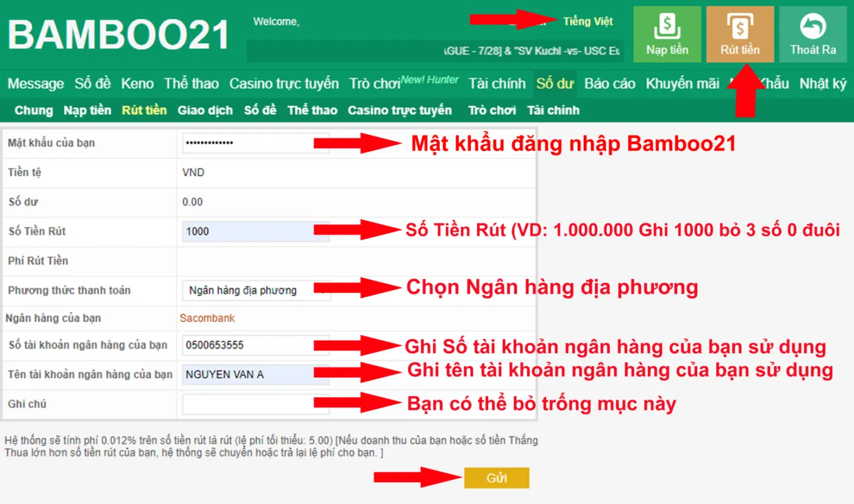
Task: Open the Số đề main menu
Action: point(92,84)
